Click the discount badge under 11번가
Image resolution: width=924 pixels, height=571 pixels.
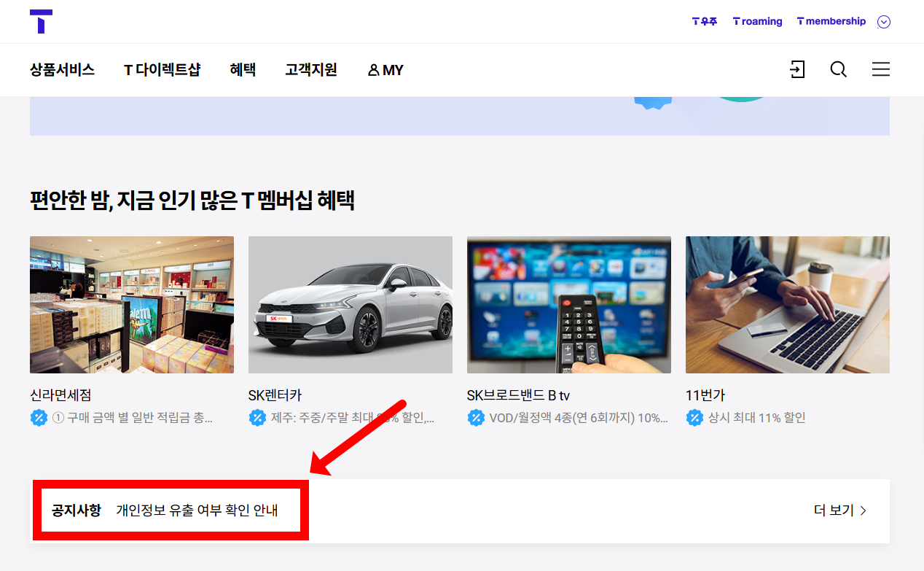click(694, 418)
